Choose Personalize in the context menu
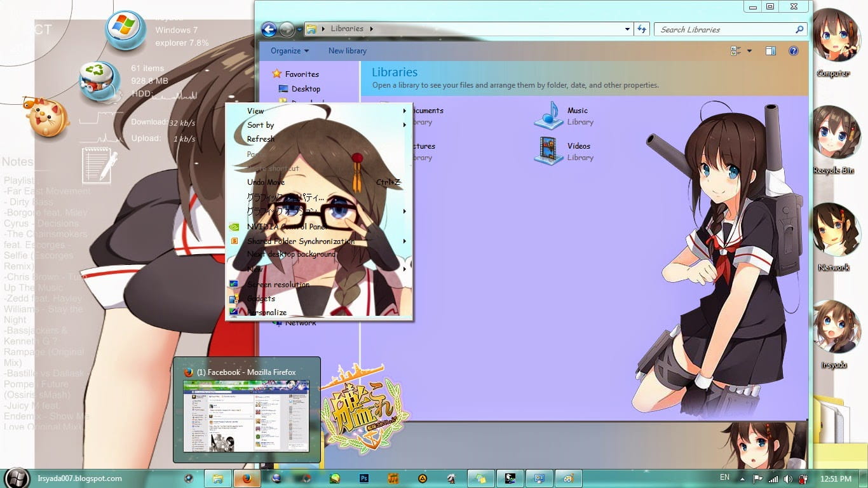This screenshot has width=868, height=488. [267, 312]
